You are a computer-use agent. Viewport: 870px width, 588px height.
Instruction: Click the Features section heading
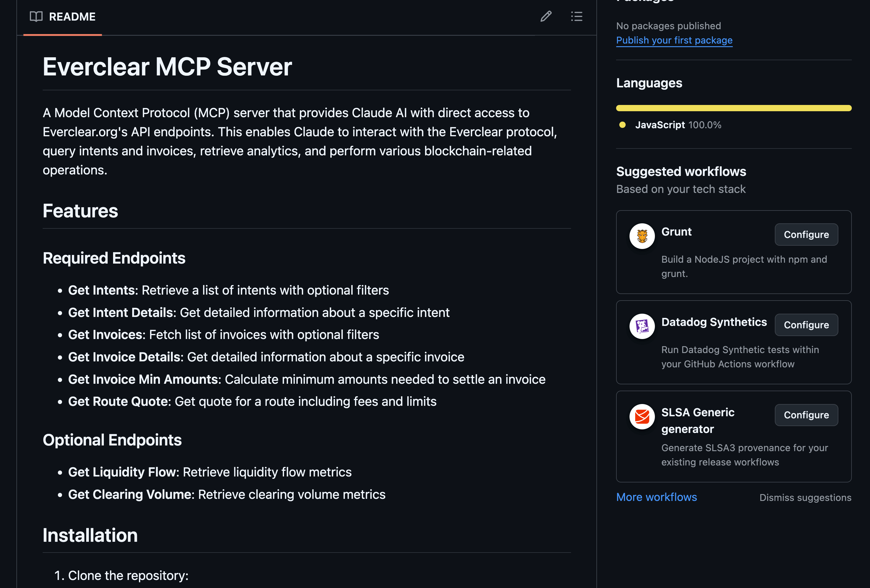[80, 211]
